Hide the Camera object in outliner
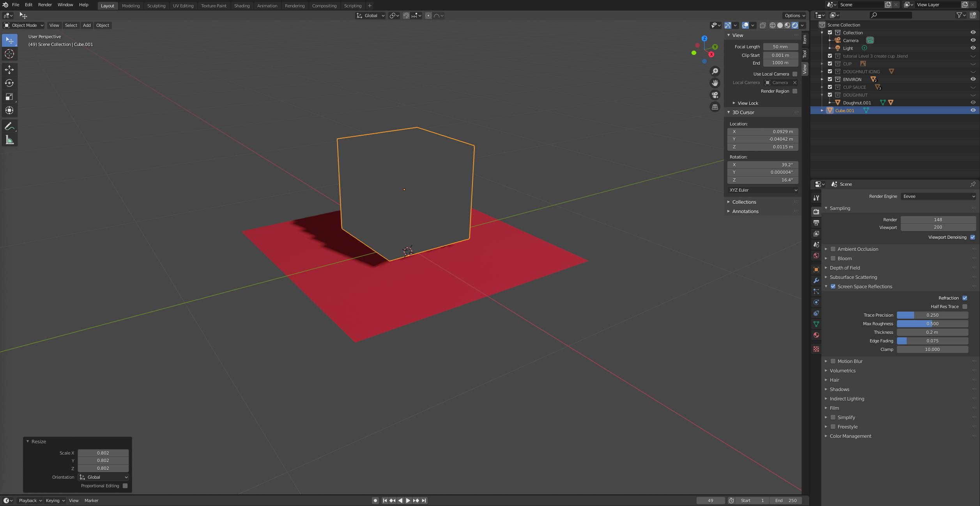Viewport: 980px width, 506px height. [x=973, y=41]
